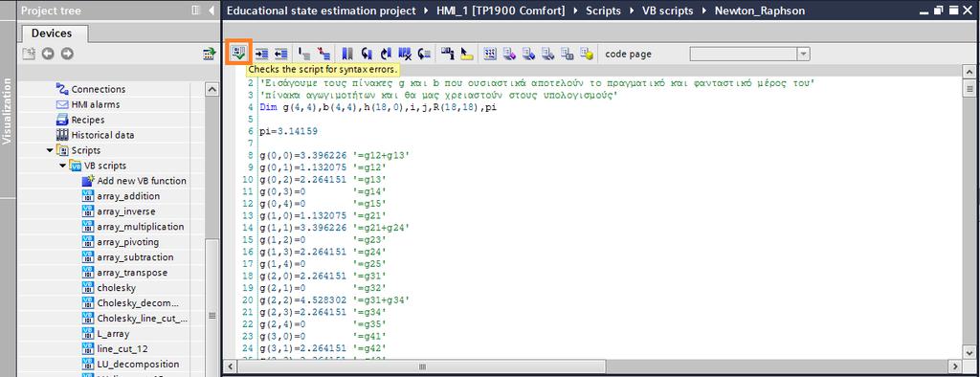Click the decrease indent toolbar icon

pyautogui.click(x=281, y=55)
